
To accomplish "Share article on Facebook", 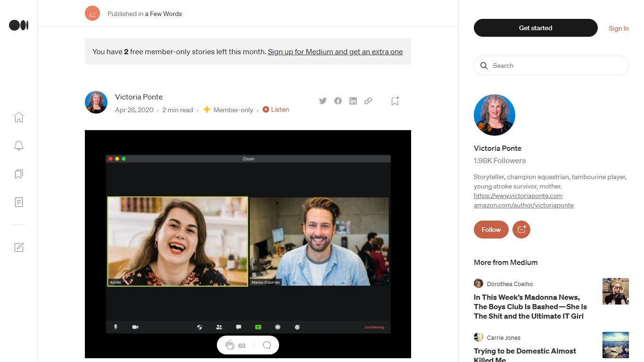I will click(338, 101).
